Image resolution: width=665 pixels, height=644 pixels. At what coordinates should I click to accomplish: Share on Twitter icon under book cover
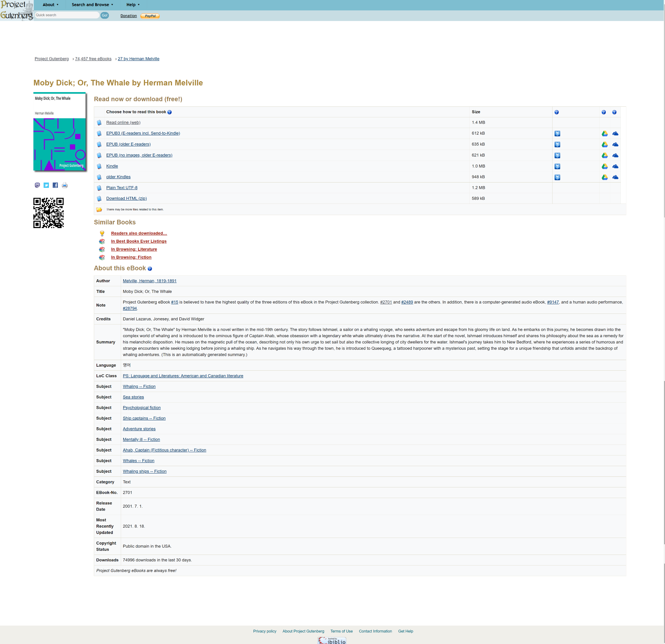[46, 185]
